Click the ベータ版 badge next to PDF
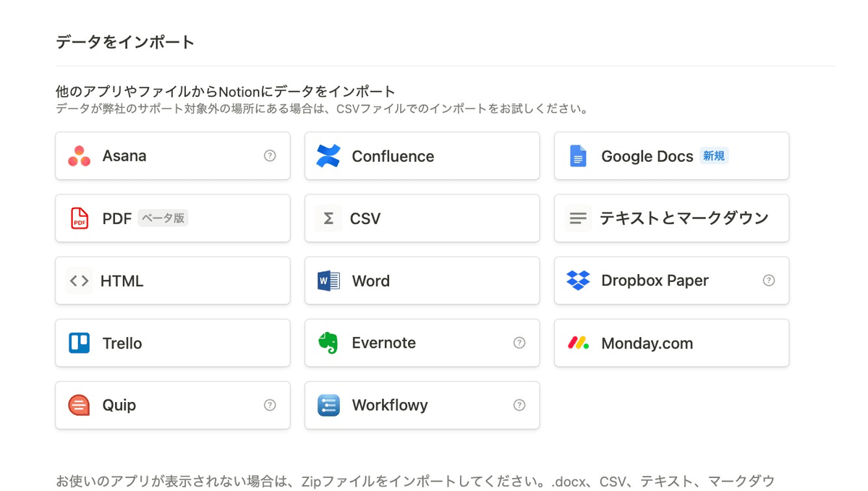The width and height of the screenshot is (868, 491). coord(163,218)
